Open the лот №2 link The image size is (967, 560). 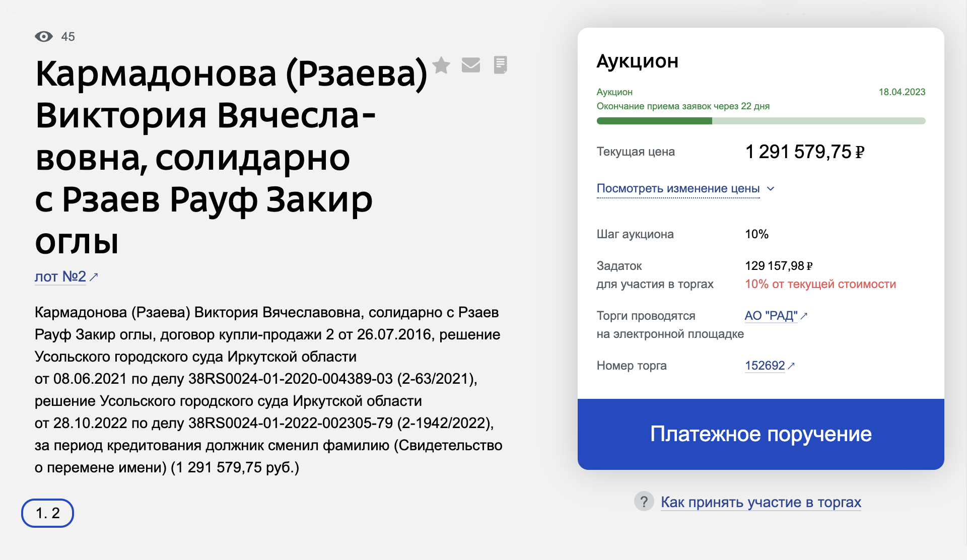tap(60, 276)
